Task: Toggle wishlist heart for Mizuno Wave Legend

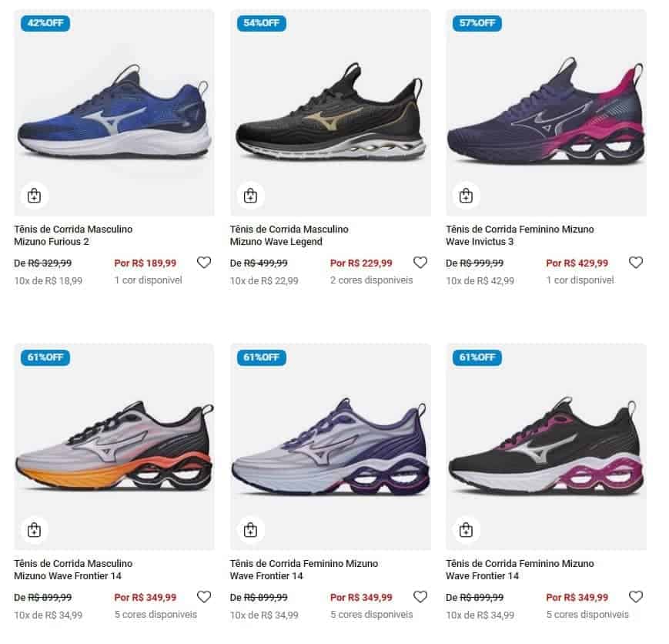Action: click(420, 263)
